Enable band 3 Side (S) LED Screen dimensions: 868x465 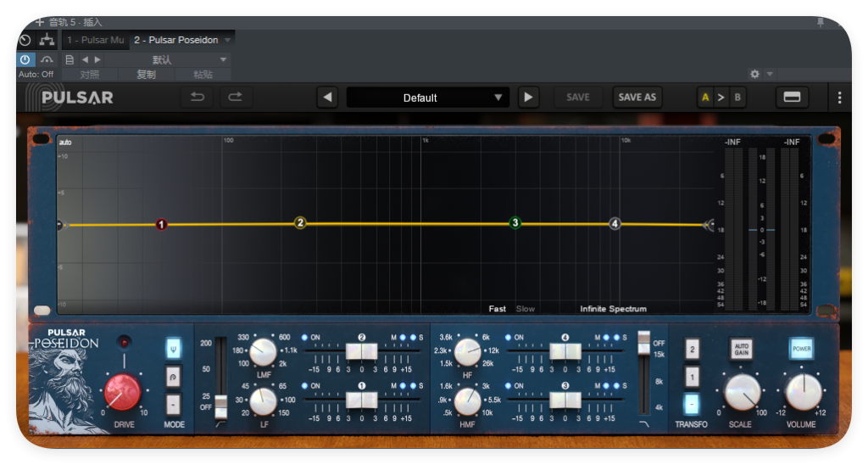617,386
